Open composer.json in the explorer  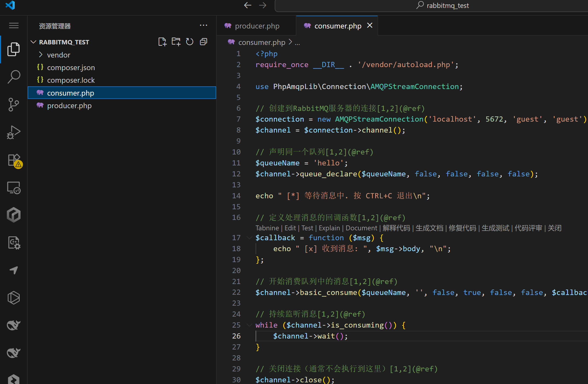[x=122, y=67]
